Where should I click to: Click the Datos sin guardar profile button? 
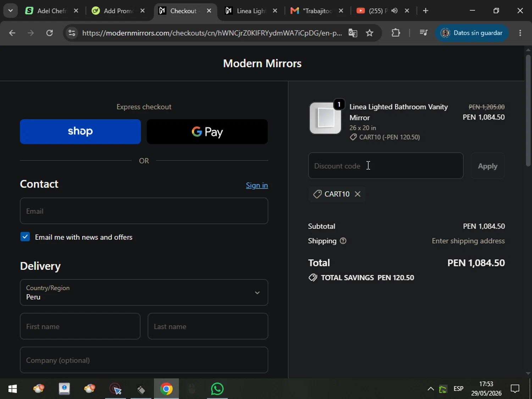[x=472, y=33]
